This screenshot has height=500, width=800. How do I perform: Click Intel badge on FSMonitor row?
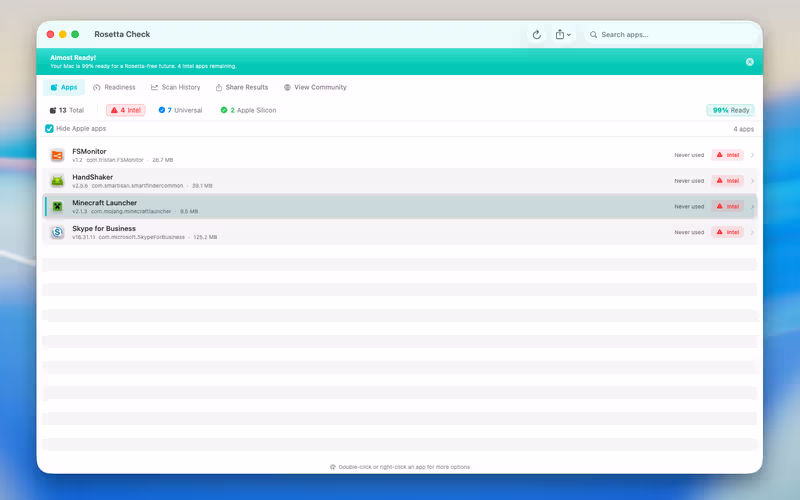click(x=728, y=155)
